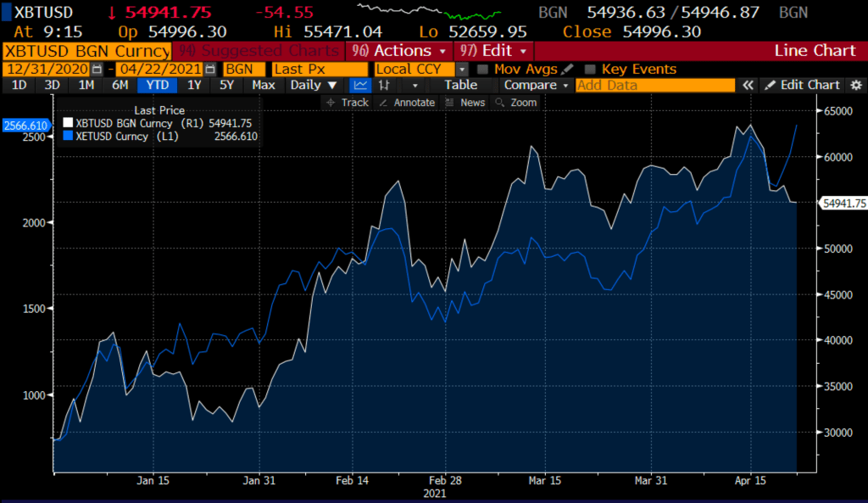
Task: Select the line chart type icon
Action: point(360,85)
